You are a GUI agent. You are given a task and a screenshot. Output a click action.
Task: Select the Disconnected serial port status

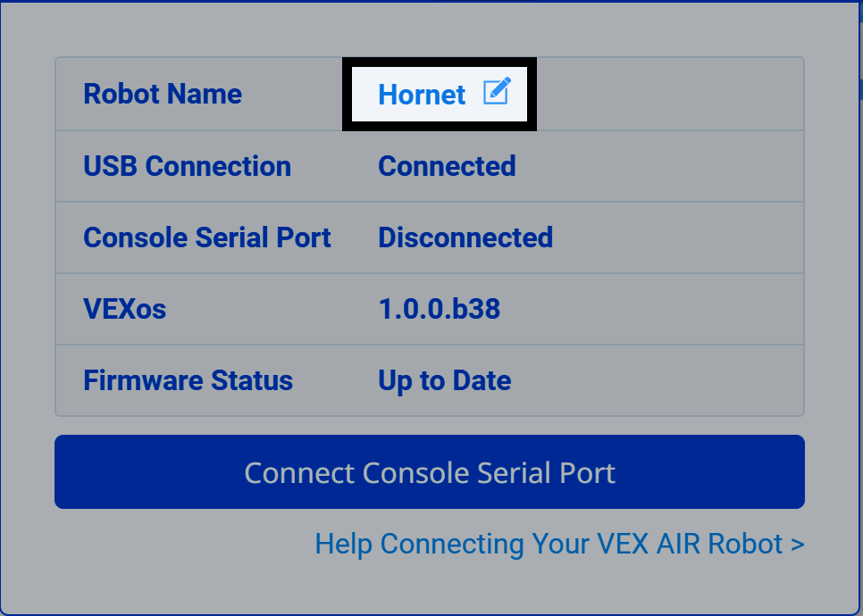(x=465, y=237)
